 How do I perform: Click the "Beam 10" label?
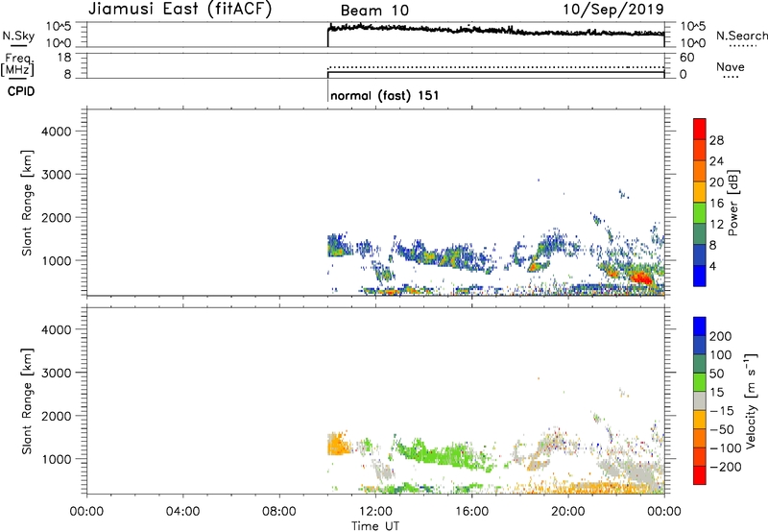click(x=374, y=11)
